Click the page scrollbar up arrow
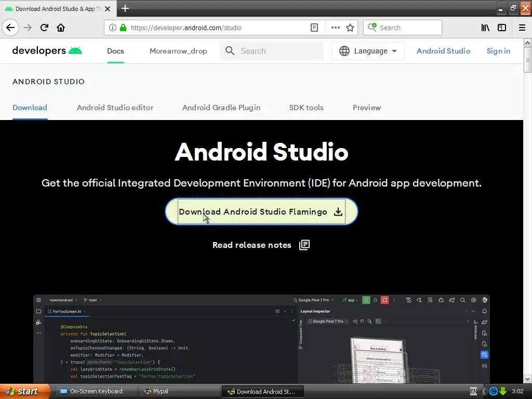 pyautogui.click(x=527, y=43)
